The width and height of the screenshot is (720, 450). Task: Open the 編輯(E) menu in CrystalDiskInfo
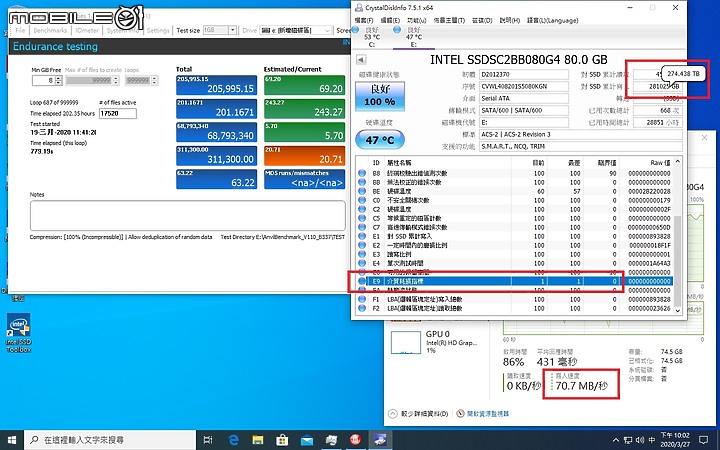click(390, 20)
